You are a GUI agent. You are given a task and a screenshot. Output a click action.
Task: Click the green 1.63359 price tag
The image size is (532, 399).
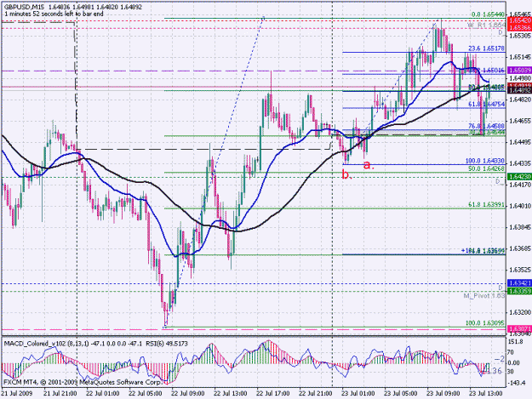[518, 291]
